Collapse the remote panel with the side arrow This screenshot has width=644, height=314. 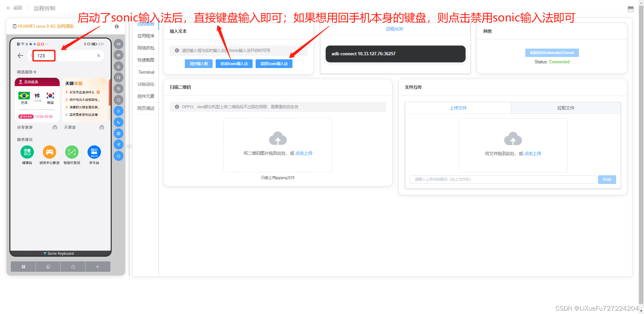(x=129, y=146)
